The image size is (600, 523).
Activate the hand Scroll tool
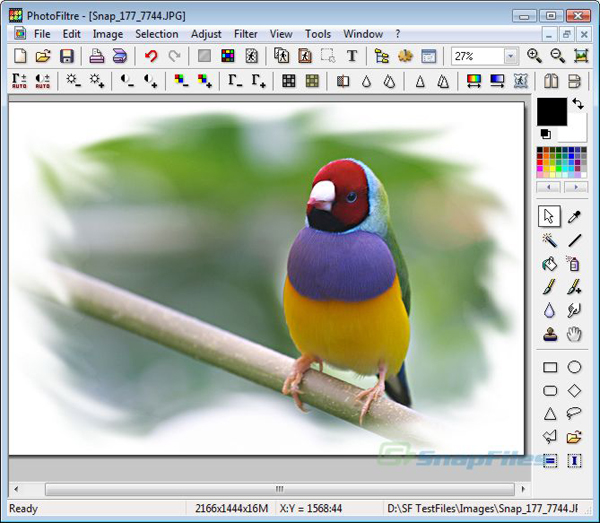point(575,334)
